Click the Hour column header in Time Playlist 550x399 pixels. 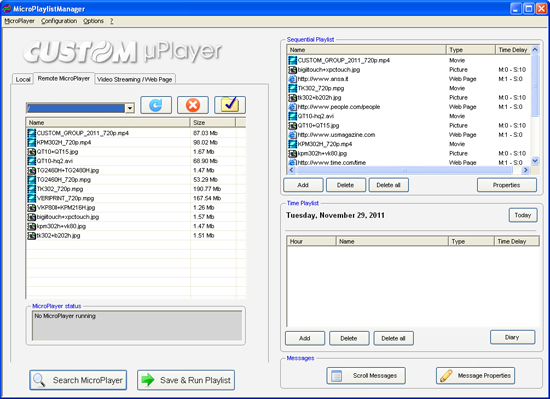tap(311, 241)
